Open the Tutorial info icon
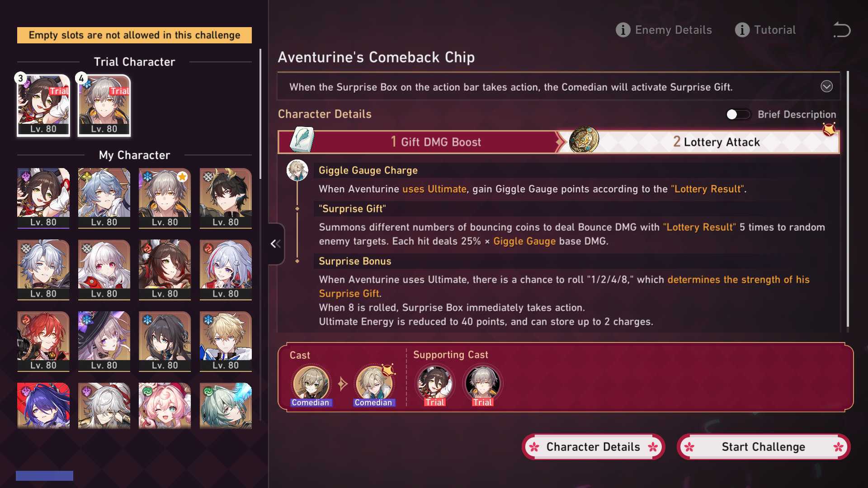 click(x=742, y=30)
